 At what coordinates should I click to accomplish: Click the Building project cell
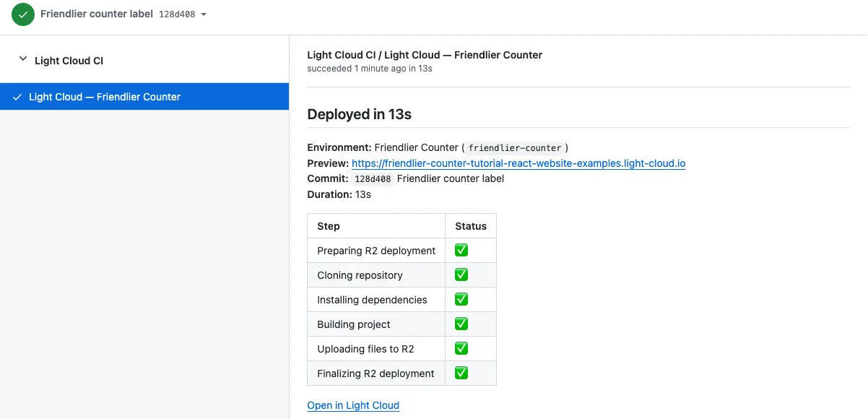click(376, 324)
